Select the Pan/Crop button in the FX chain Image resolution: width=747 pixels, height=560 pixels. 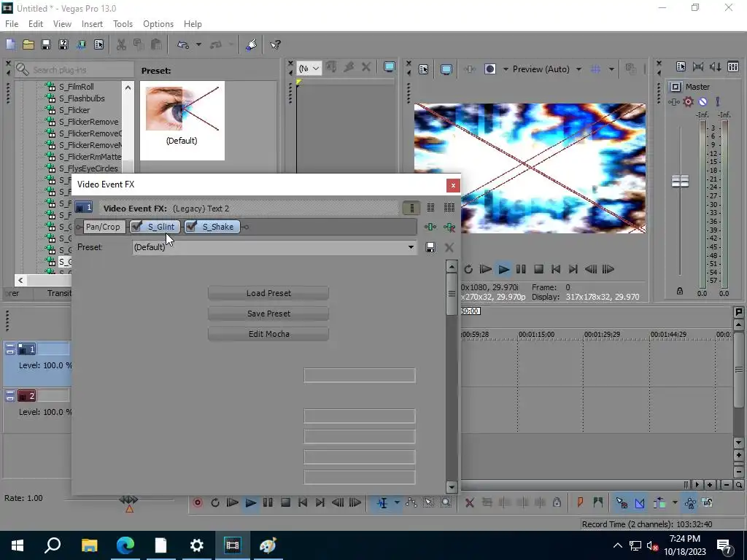pos(103,227)
